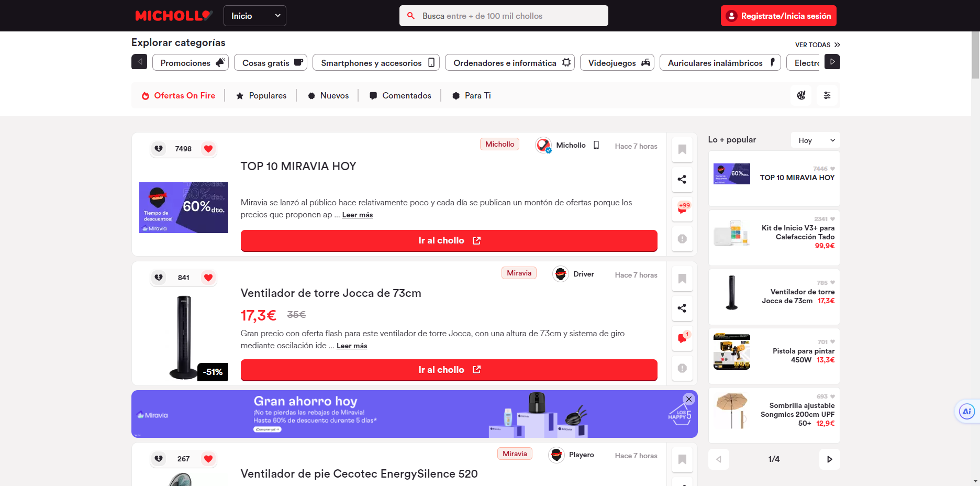Open the Hoy popularity period dropdown
This screenshot has width=980, height=486.
(816, 140)
